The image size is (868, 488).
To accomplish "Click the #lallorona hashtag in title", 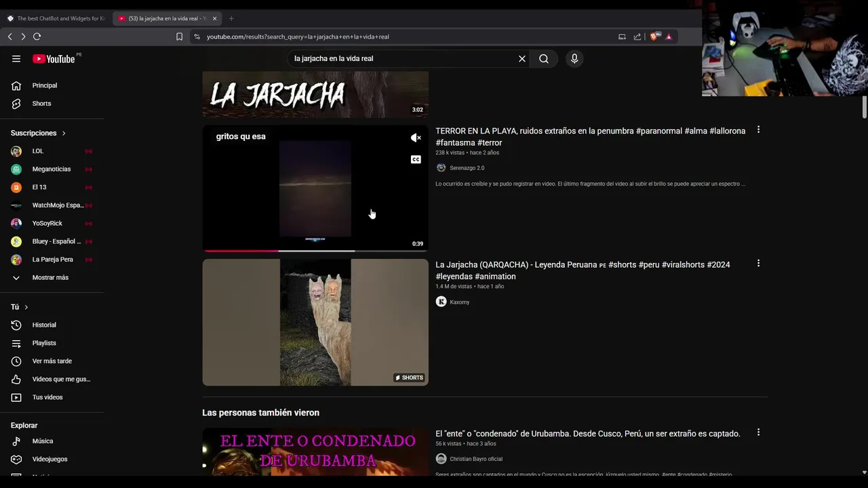I will coord(727,131).
